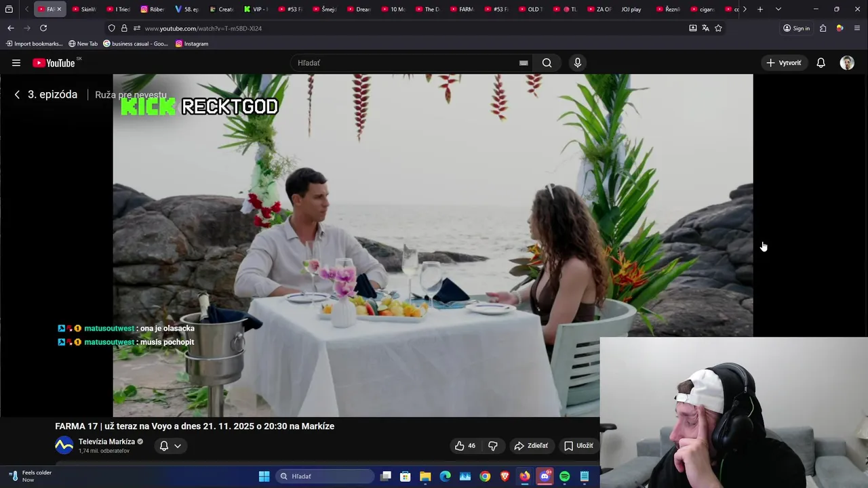Switch to the Šmejd browser tab
The width and height of the screenshot is (868, 488).
click(324, 9)
